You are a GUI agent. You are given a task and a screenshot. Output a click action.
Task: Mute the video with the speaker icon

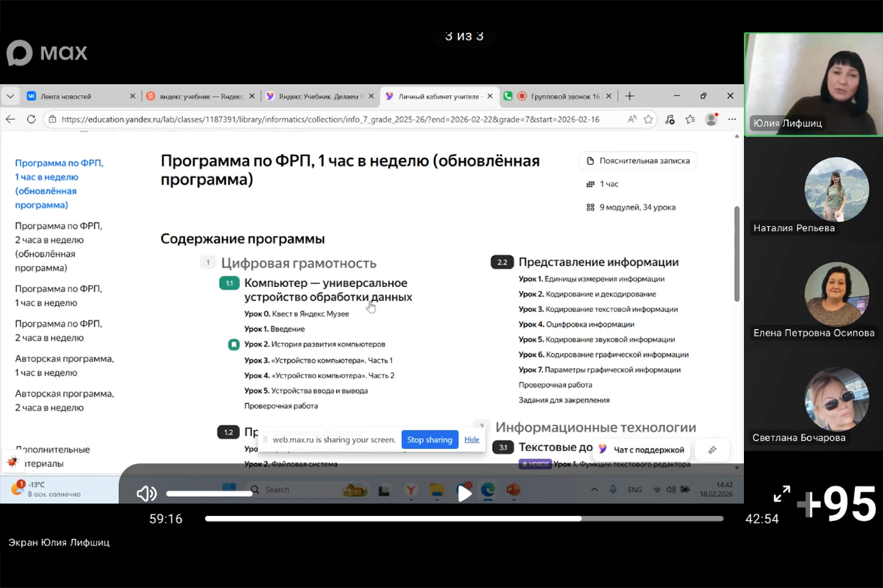(x=146, y=494)
